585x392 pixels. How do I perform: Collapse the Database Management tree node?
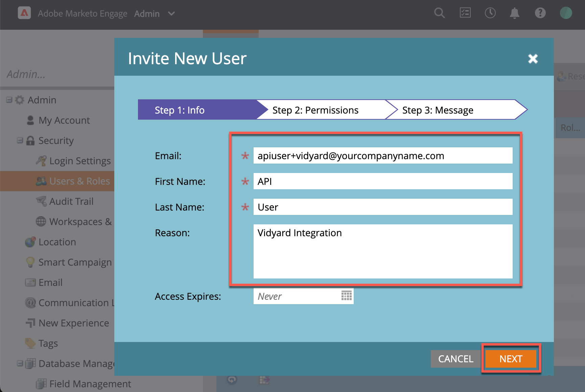(20, 363)
